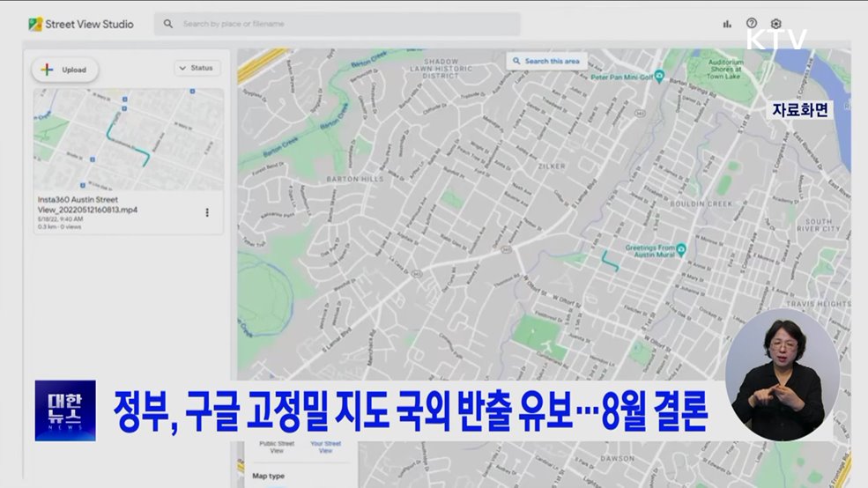868x488 pixels.
Task: Click the Barton Hills neighborhood label
Action: click(x=355, y=180)
